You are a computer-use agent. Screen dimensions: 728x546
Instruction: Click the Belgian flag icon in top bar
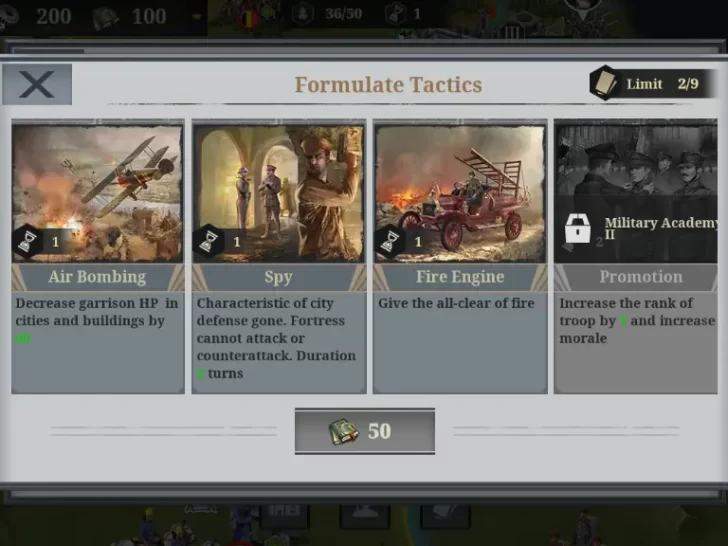(248, 19)
